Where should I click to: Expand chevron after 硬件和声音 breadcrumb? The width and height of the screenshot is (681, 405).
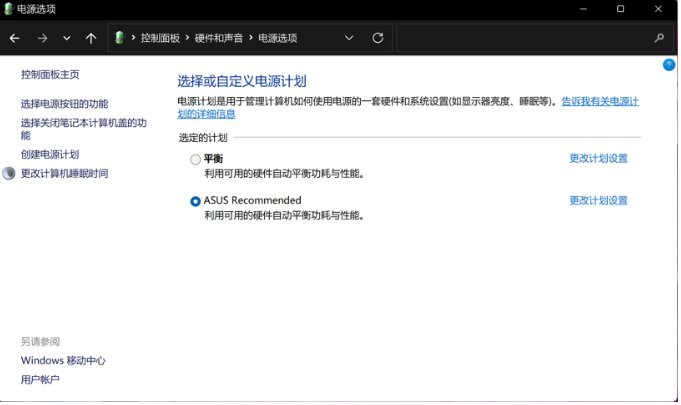click(251, 37)
